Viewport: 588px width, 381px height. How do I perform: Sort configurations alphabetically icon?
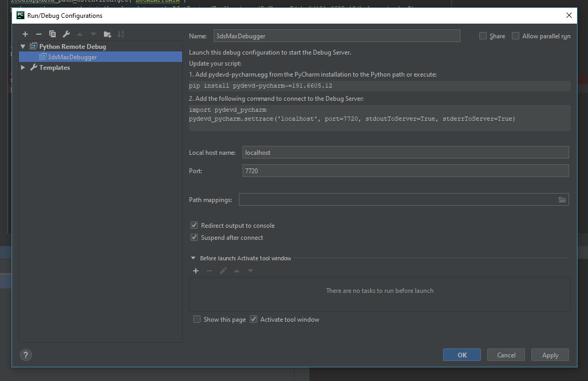click(x=121, y=34)
